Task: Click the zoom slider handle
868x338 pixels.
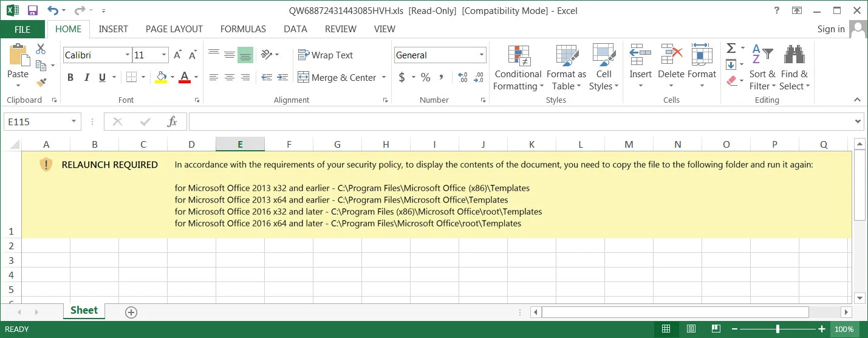Action: [x=777, y=329]
